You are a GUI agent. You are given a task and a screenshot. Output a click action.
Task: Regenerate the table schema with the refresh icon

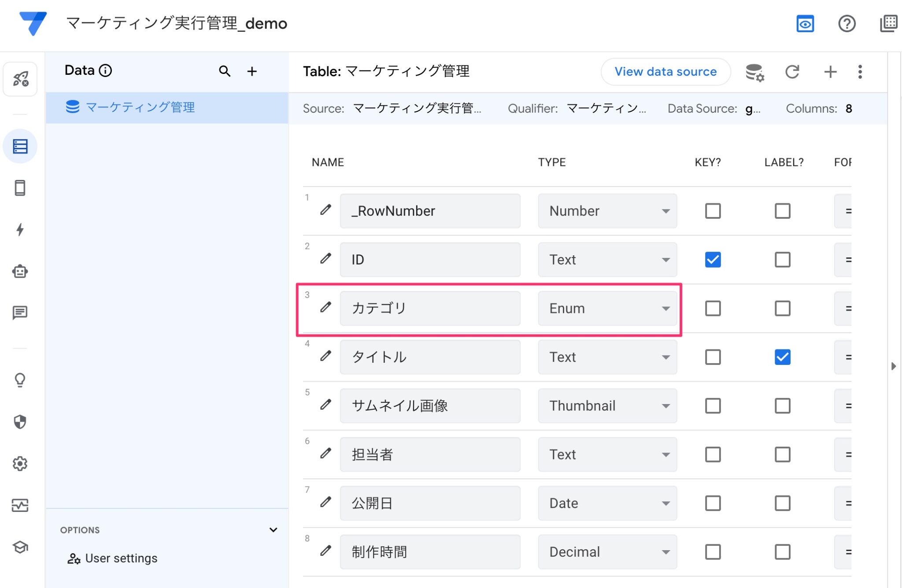click(792, 72)
